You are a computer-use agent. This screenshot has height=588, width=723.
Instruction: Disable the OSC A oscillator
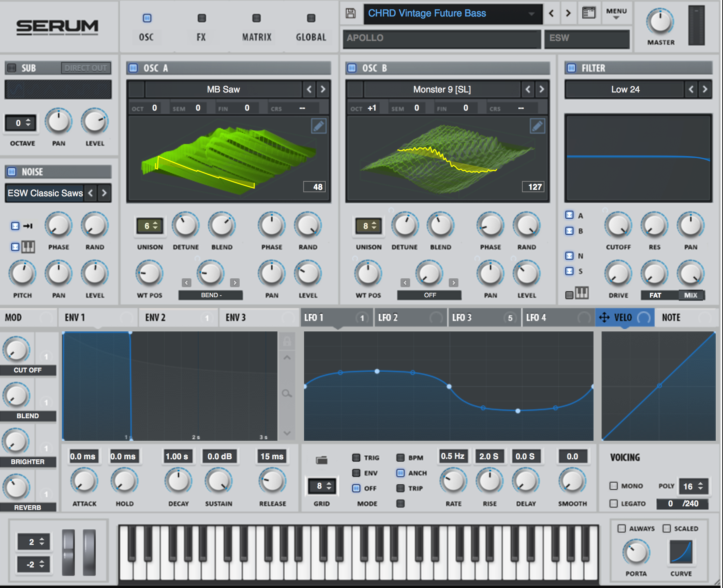(x=133, y=68)
